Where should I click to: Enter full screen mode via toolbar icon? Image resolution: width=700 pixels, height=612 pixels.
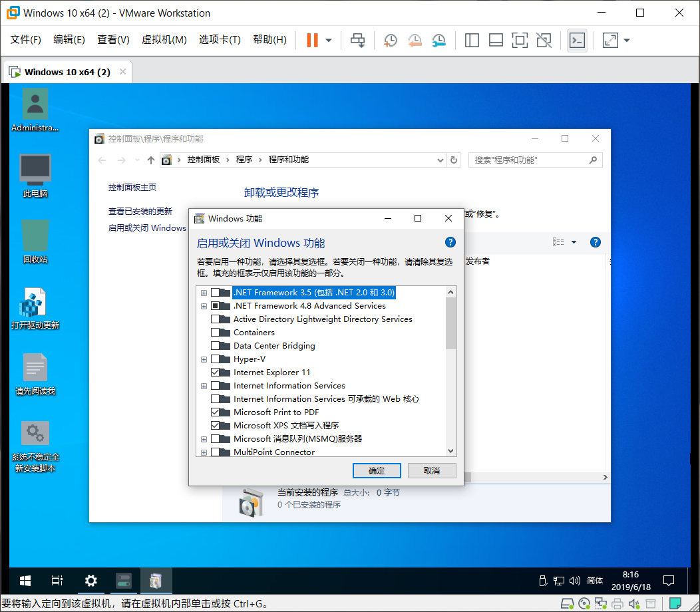[x=520, y=40]
